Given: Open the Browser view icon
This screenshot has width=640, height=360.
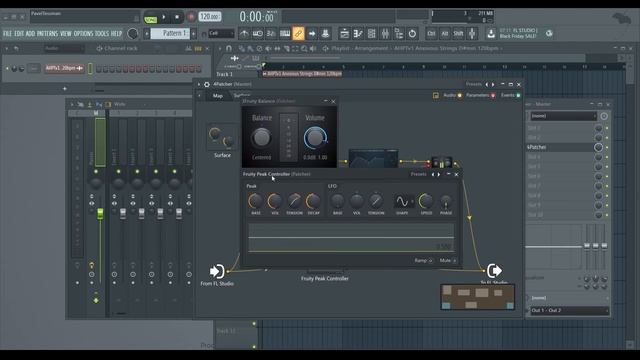Looking at the screenshot, I should click(398, 34).
